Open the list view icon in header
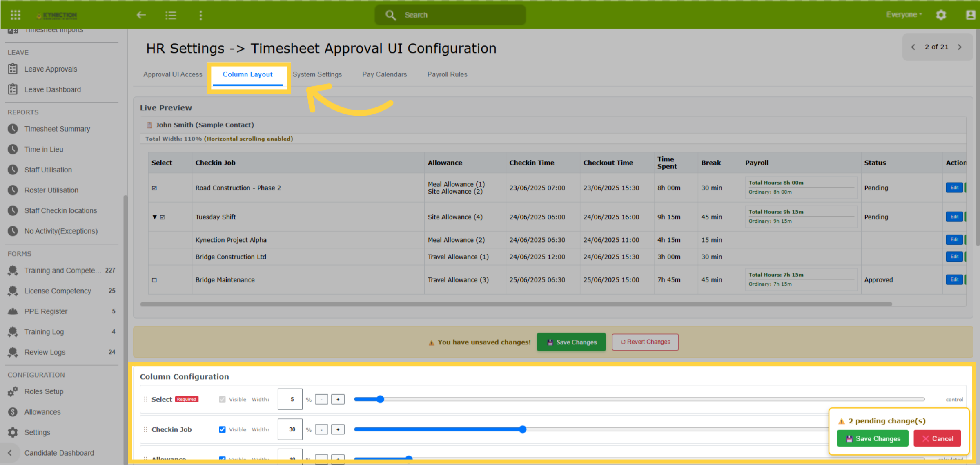The height and width of the screenshot is (465, 980). point(171,15)
